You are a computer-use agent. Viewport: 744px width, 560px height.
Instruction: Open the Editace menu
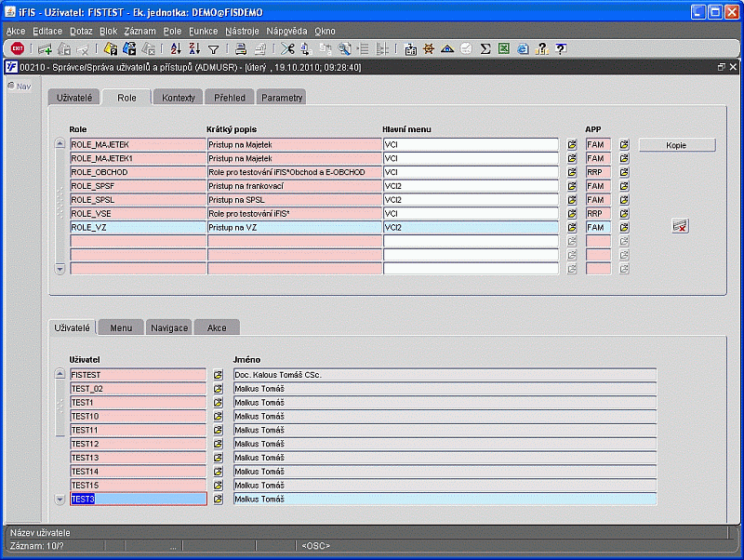(47, 31)
